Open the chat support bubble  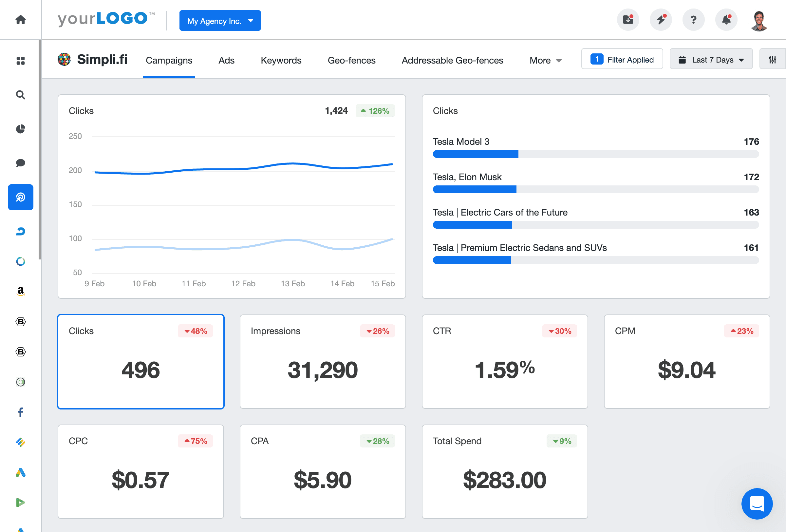(757, 504)
